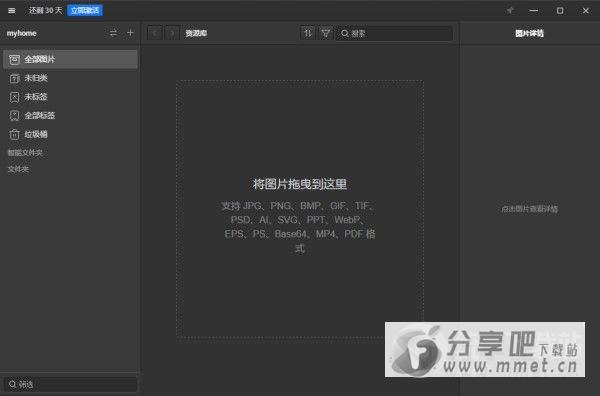Click the drop zone to import images
The height and width of the screenshot is (396, 600).
[x=300, y=209]
